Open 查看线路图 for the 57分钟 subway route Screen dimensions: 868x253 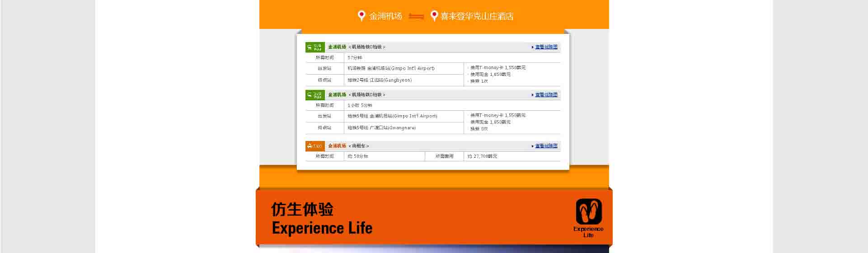coord(546,47)
